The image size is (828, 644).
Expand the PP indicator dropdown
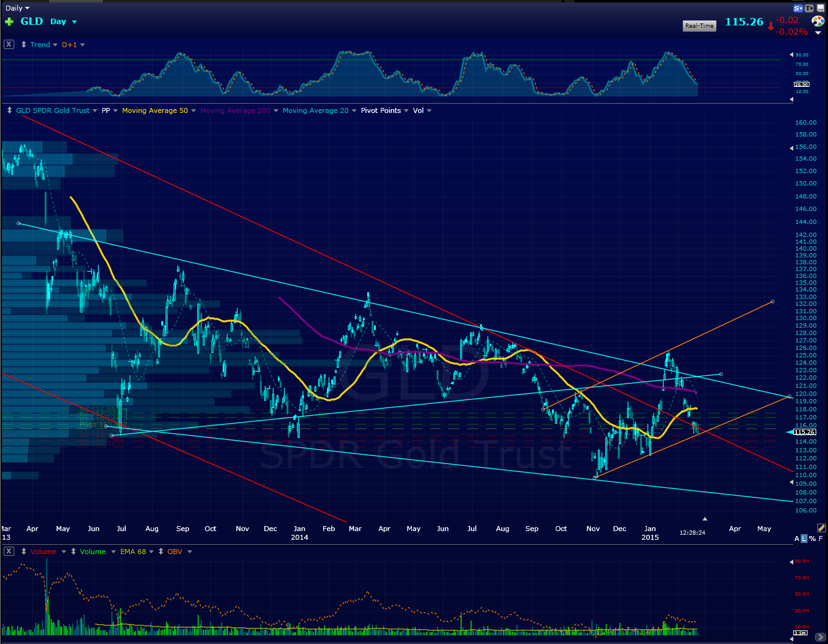coord(115,110)
